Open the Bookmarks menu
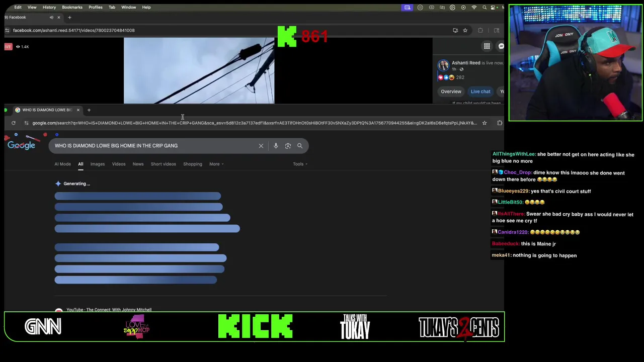644x362 pixels. 72,7
